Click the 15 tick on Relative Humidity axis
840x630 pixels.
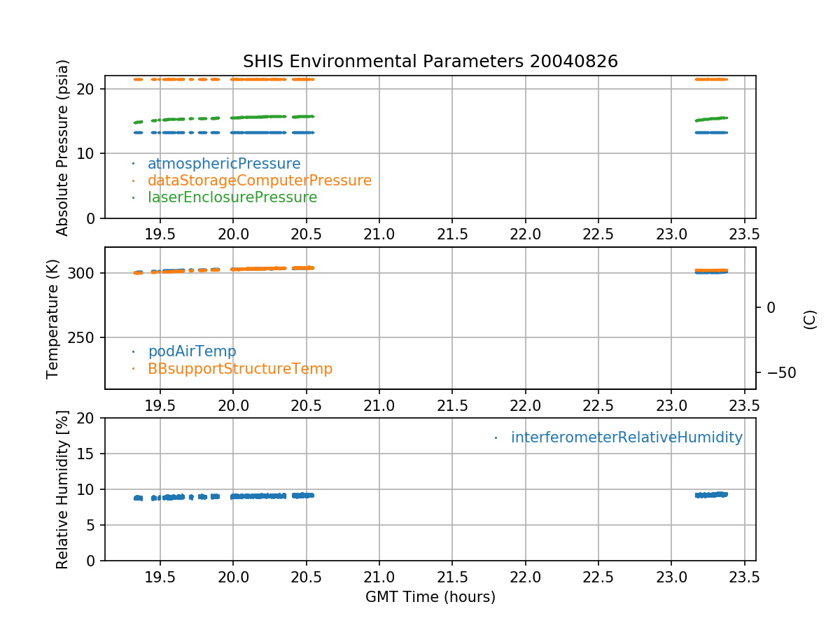[89, 454]
